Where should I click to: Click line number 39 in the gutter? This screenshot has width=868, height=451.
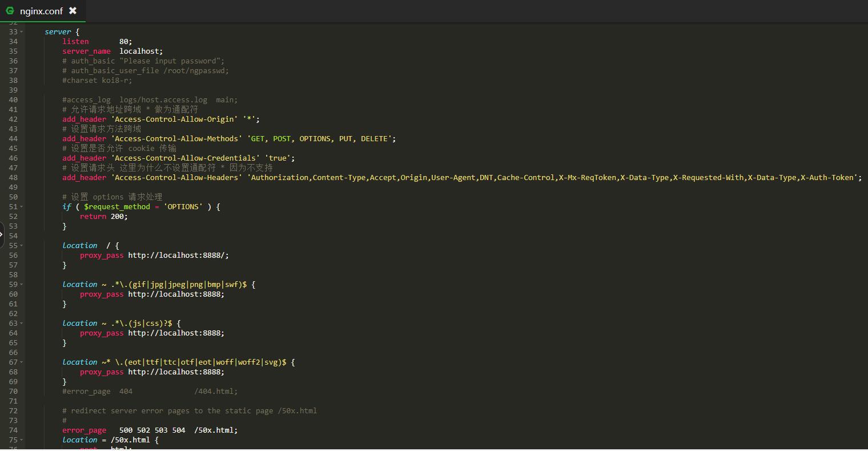13,90
